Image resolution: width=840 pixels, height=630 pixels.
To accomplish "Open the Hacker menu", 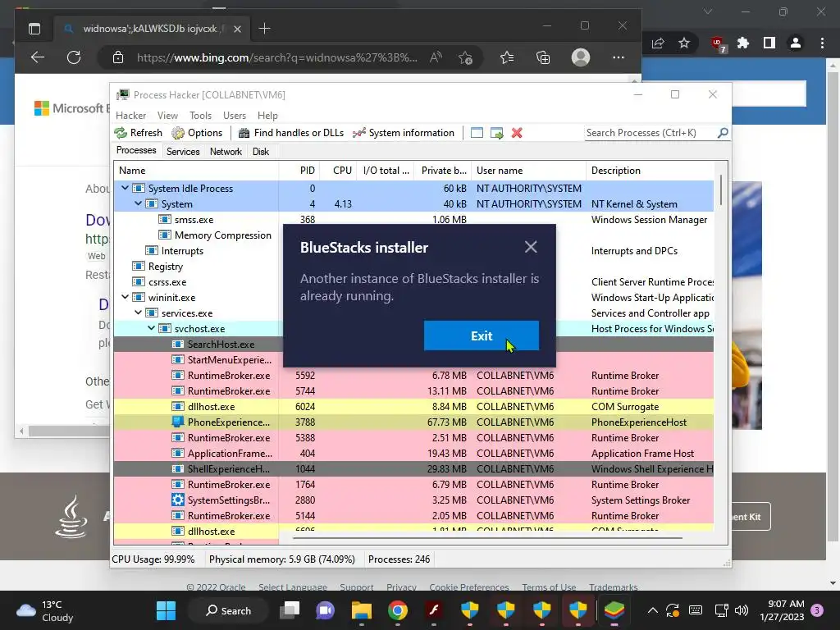I will pyautogui.click(x=130, y=115).
